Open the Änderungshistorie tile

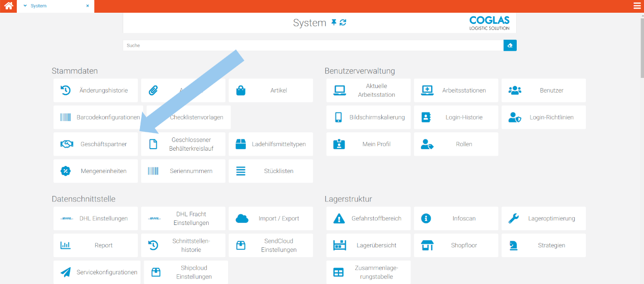(x=96, y=91)
